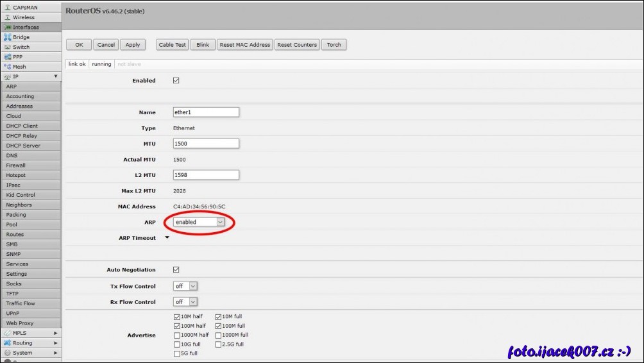
Task: Click the Bridge icon in sidebar
Action: [8, 37]
